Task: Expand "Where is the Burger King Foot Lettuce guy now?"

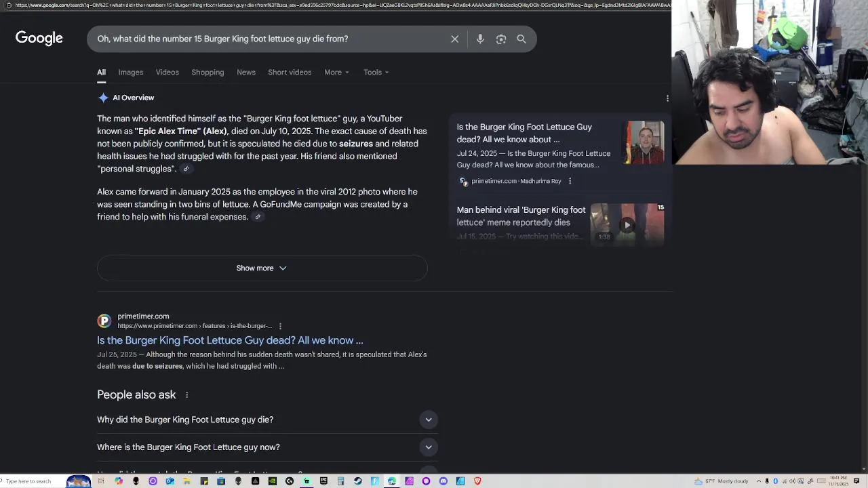Action: 267,447
